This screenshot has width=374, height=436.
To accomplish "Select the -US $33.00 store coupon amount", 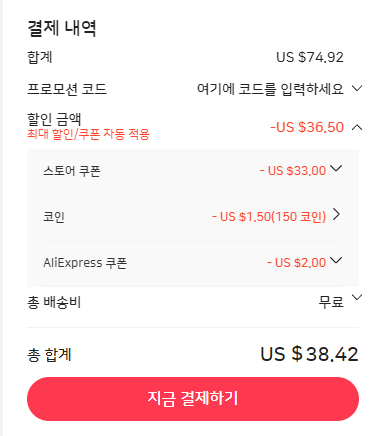I will pos(293,171).
